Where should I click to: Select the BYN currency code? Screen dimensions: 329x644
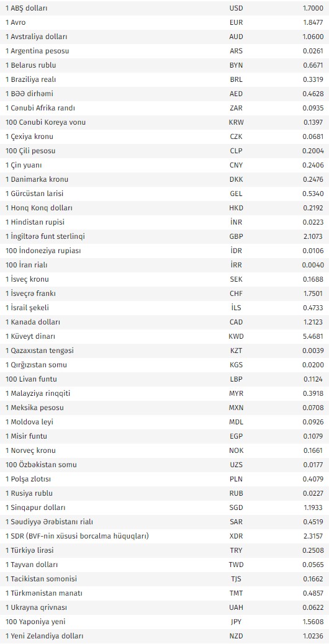[236, 65]
